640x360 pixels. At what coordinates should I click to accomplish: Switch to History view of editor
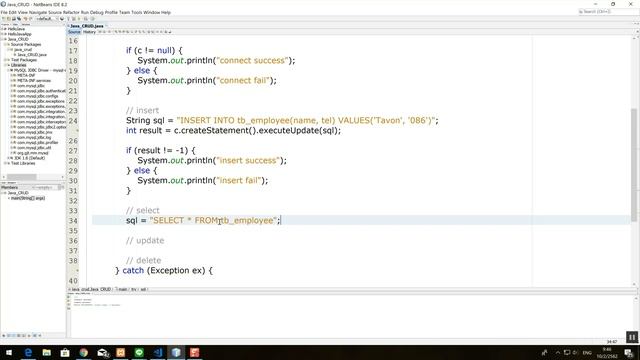point(89,32)
